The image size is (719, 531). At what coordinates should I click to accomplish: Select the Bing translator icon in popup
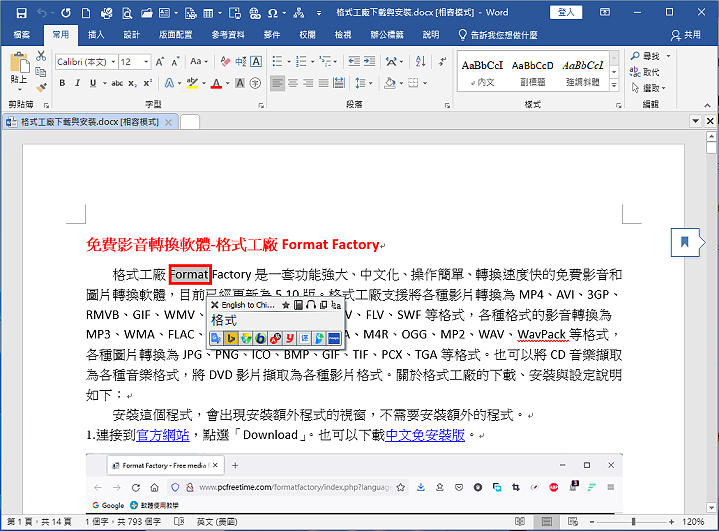pos(231,338)
